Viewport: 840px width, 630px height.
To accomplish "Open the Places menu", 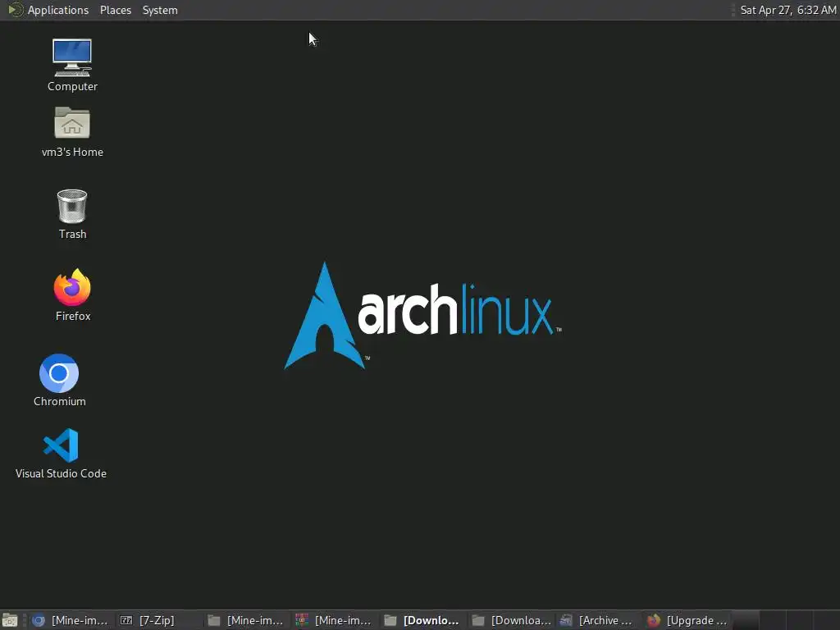I will tap(115, 10).
